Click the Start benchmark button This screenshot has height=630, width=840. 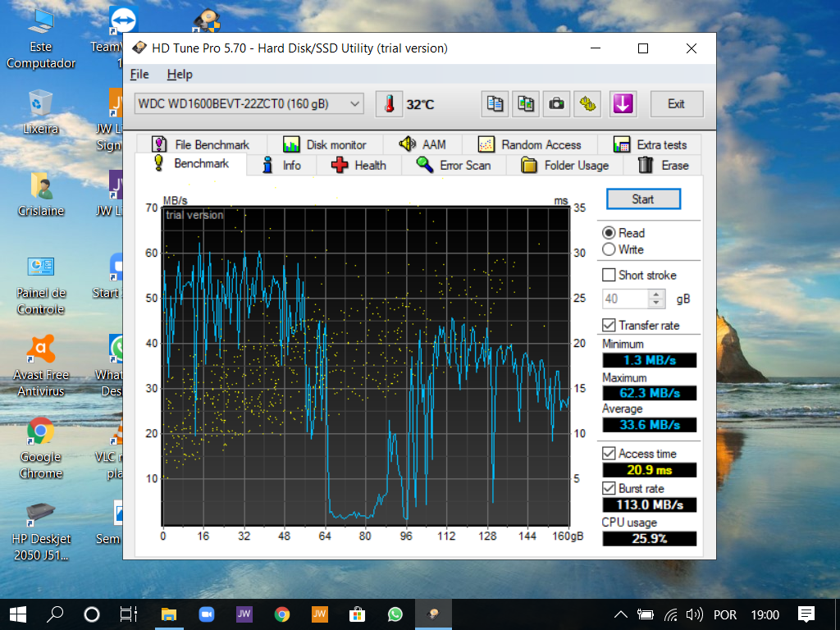pos(643,199)
